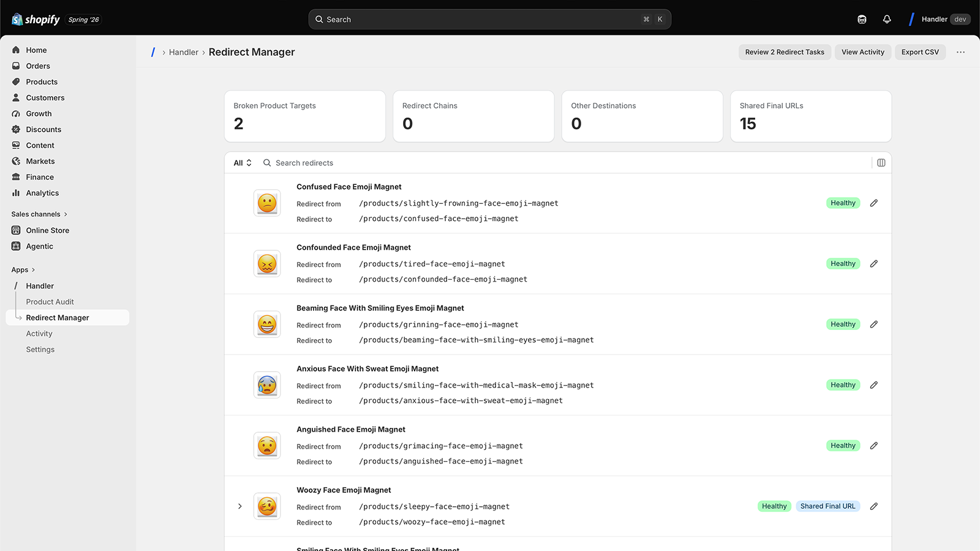This screenshot has width=980, height=551.
Task: Edit the Anxious Face With Sweat redirect
Action: pyautogui.click(x=874, y=385)
